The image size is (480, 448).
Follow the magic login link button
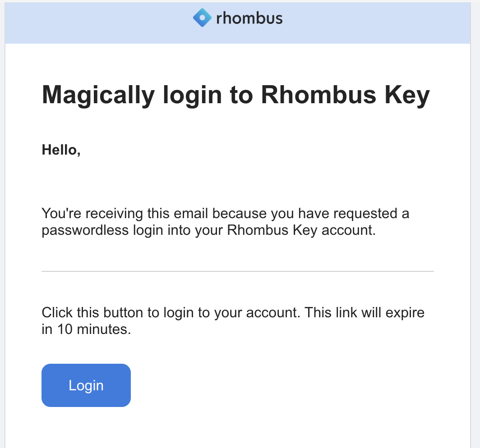pyautogui.click(x=86, y=385)
